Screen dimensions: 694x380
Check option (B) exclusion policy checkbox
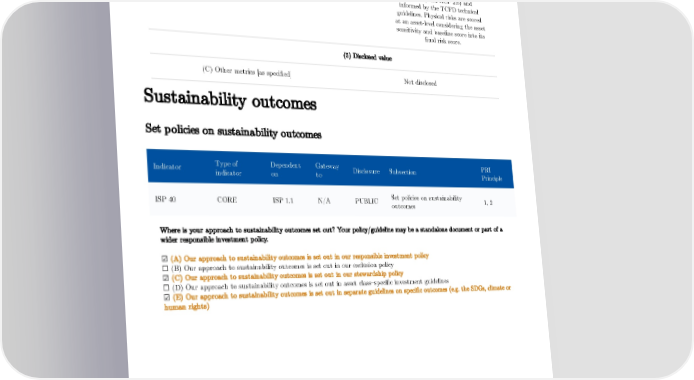tap(165, 269)
